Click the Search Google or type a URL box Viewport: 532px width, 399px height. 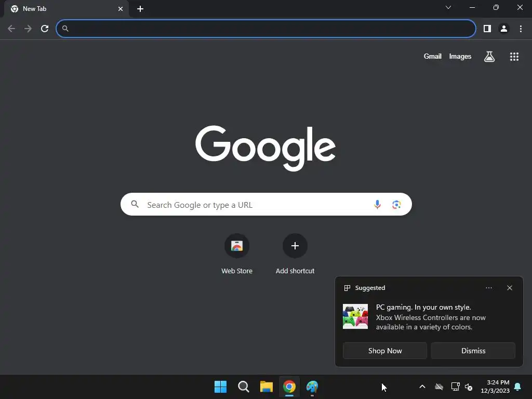tap(266, 204)
